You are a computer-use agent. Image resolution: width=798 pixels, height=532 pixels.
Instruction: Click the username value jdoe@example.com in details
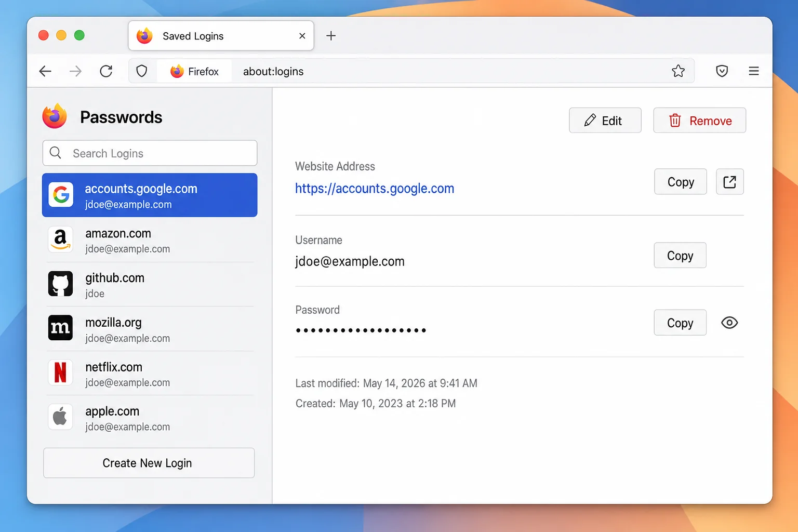click(350, 261)
